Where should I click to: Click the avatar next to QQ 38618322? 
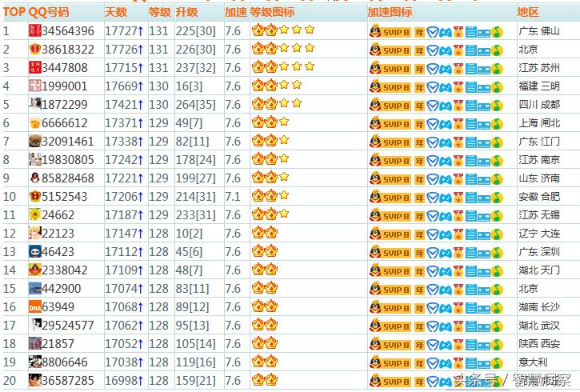pos(35,49)
